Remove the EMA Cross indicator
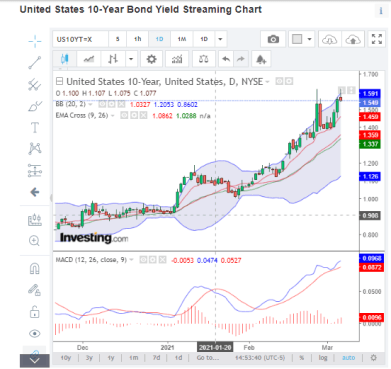 (x=143, y=116)
